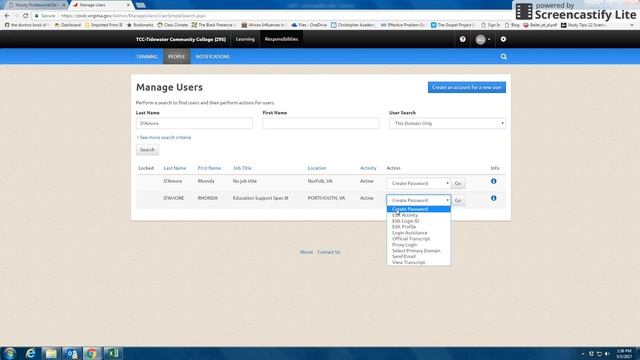640x360 pixels.
Task: Open Excel from the taskbar
Action: pyautogui.click(x=113, y=353)
